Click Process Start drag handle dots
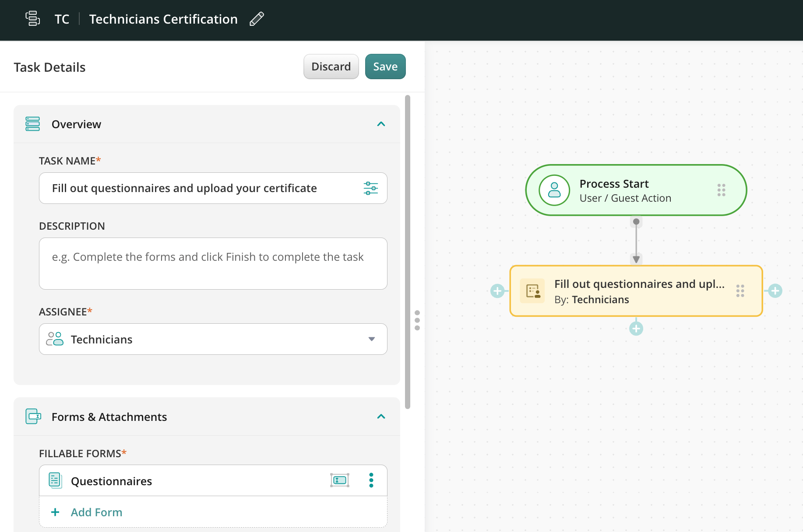Image resolution: width=803 pixels, height=532 pixels. point(721,190)
